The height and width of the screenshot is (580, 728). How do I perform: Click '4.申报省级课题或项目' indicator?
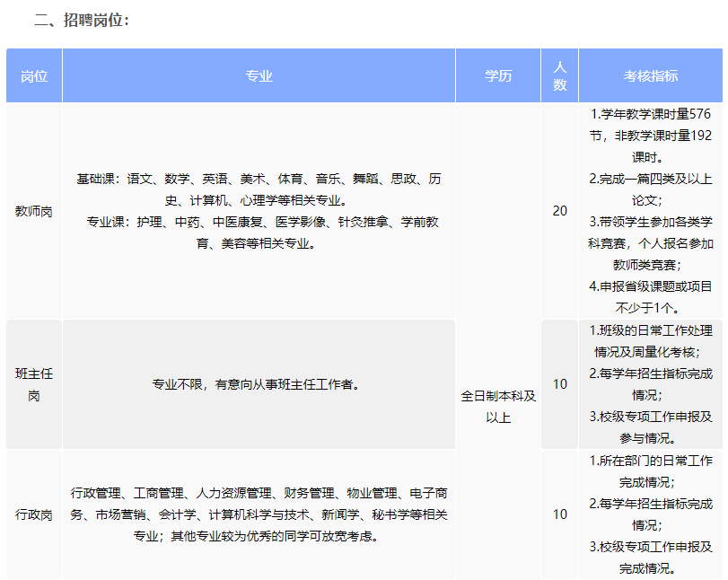click(x=651, y=297)
